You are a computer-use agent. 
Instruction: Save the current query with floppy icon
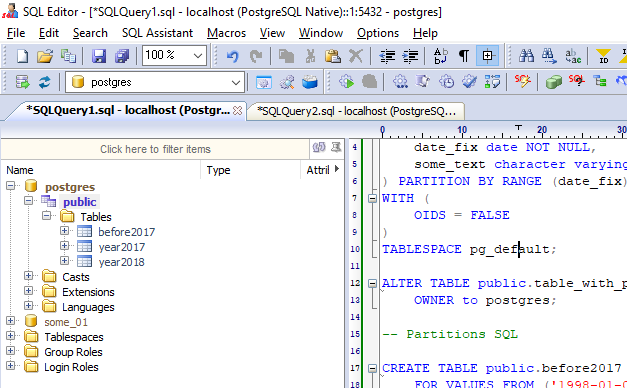click(98, 56)
